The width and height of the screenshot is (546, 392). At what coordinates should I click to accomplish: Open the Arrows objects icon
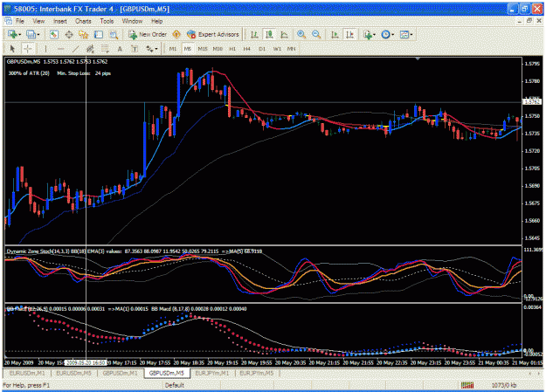[x=149, y=49]
